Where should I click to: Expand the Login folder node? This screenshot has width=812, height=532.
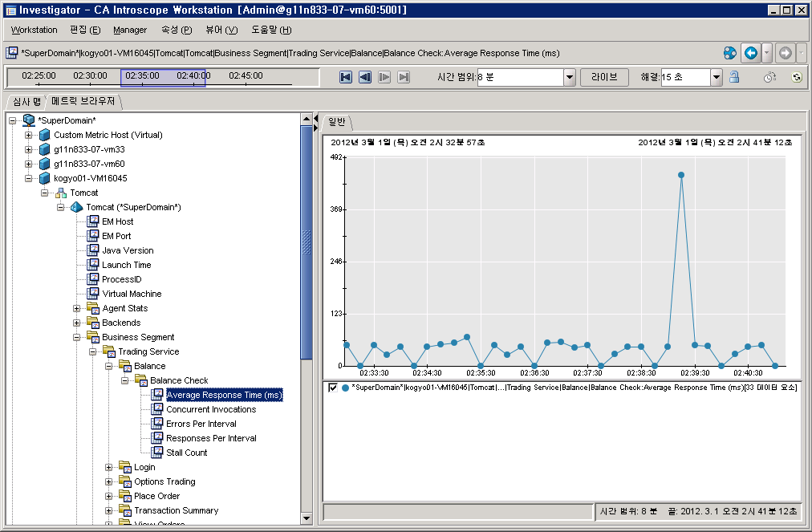click(109, 467)
